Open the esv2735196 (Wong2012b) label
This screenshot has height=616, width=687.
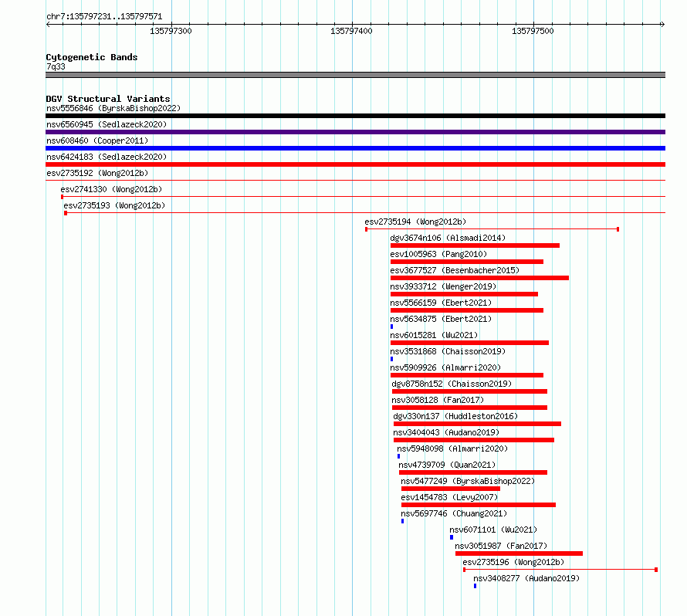[513, 562]
